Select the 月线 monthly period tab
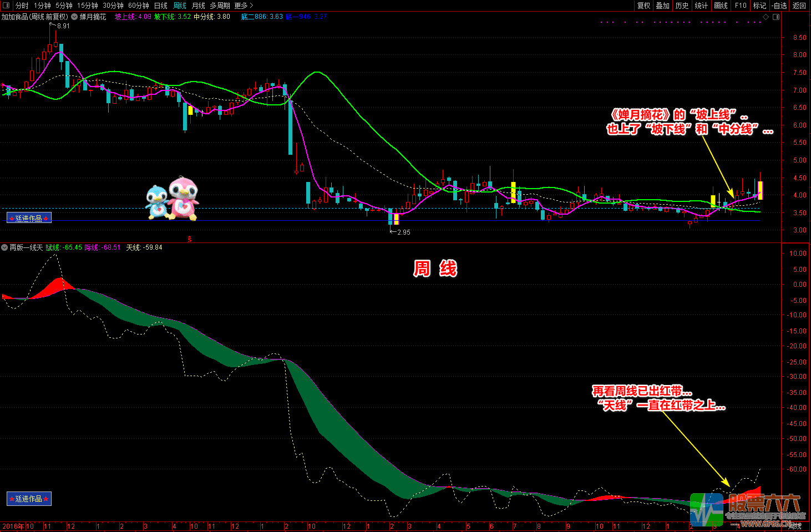The image size is (811, 532). pyautogui.click(x=198, y=6)
